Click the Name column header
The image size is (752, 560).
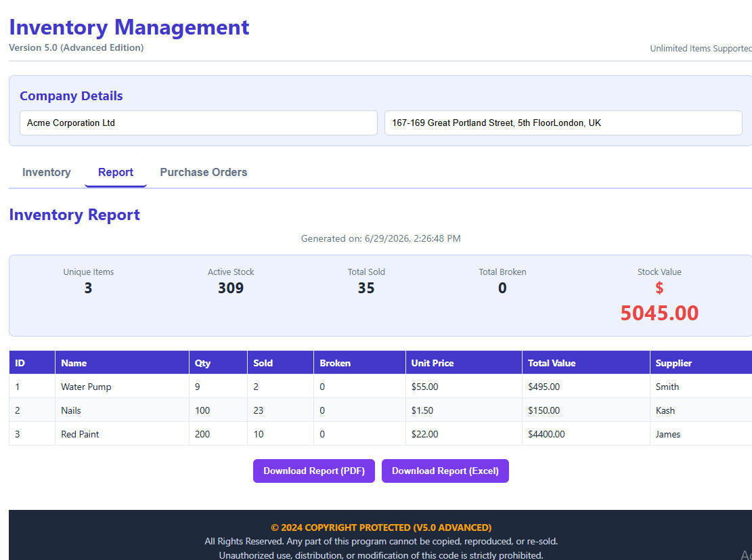tap(122, 363)
